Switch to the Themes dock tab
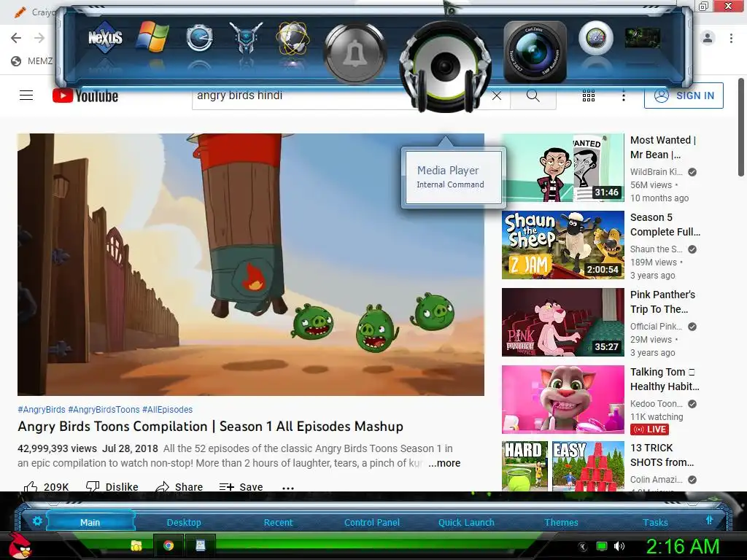Screen dimensions: 747x560 [561, 522]
